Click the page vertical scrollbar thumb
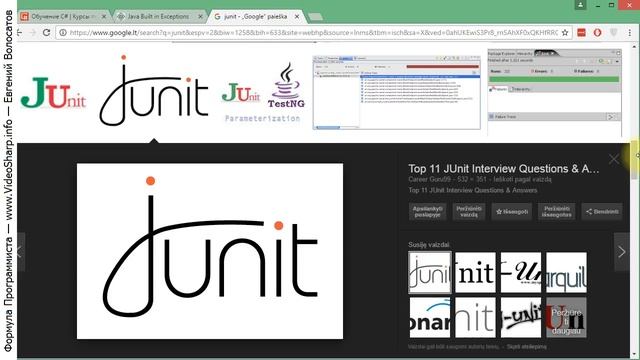Image resolution: width=640 pixels, height=360 pixels. click(634, 160)
